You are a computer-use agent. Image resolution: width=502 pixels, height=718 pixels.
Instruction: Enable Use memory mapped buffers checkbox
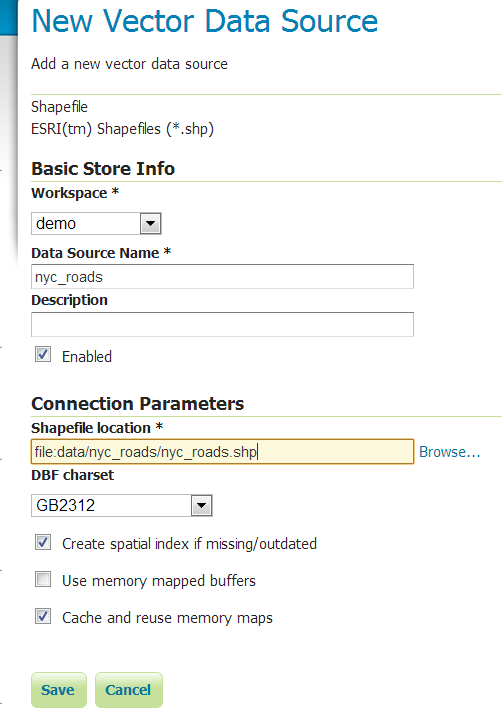coord(43,579)
